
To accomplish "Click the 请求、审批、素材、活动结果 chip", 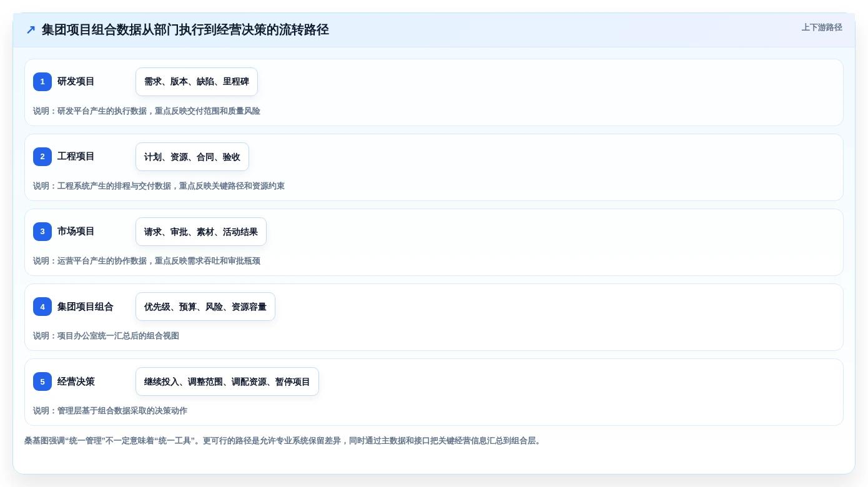I will pyautogui.click(x=201, y=232).
